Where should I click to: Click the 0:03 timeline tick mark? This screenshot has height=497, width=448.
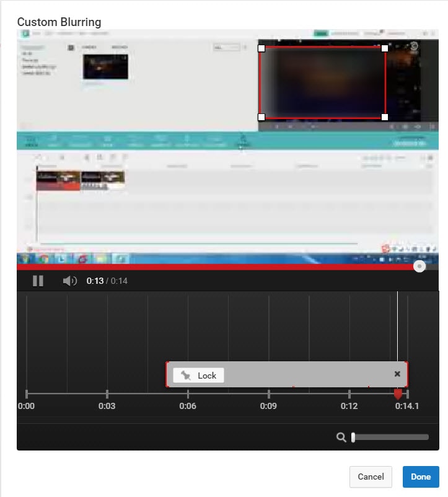click(107, 394)
